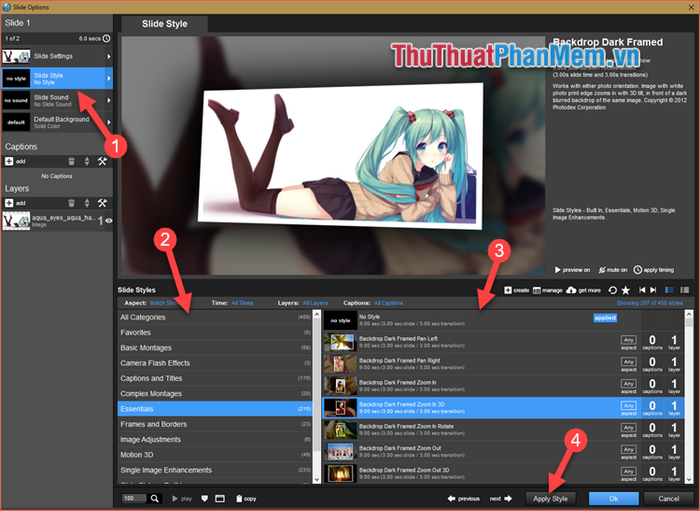Click apply timing clock option
Image resolution: width=700 pixels, height=511 pixels.
654,270
